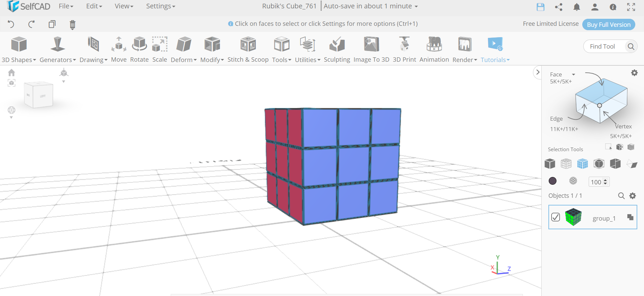Open the Tools category icon
Viewport: 644px width, 296px height.
coord(282,44)
